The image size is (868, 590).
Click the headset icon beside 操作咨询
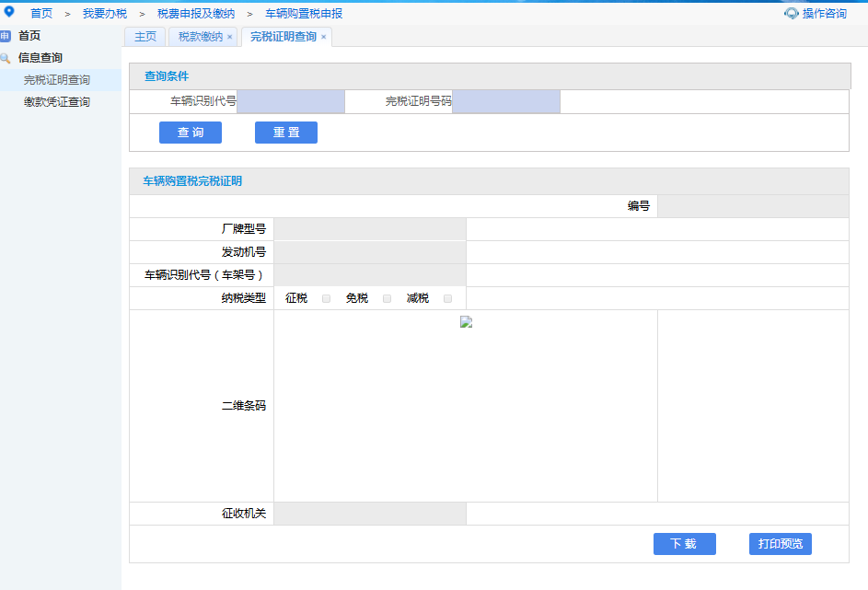[x=792, y=13]
